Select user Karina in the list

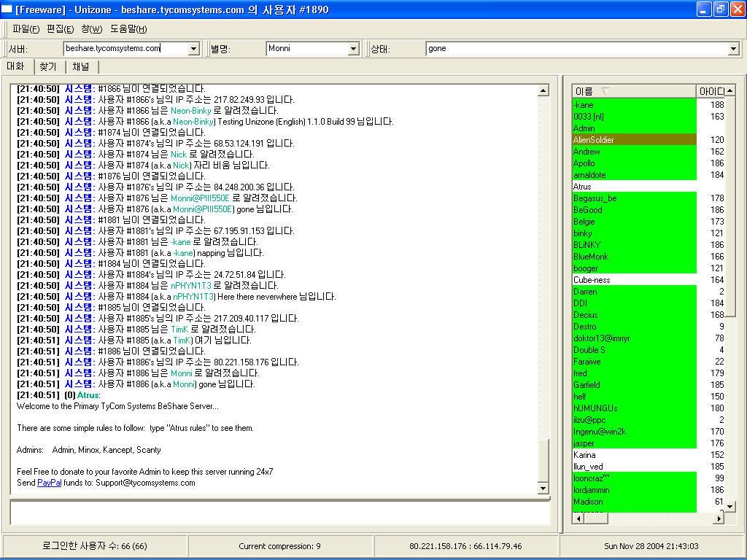click(x=634, y=455)
